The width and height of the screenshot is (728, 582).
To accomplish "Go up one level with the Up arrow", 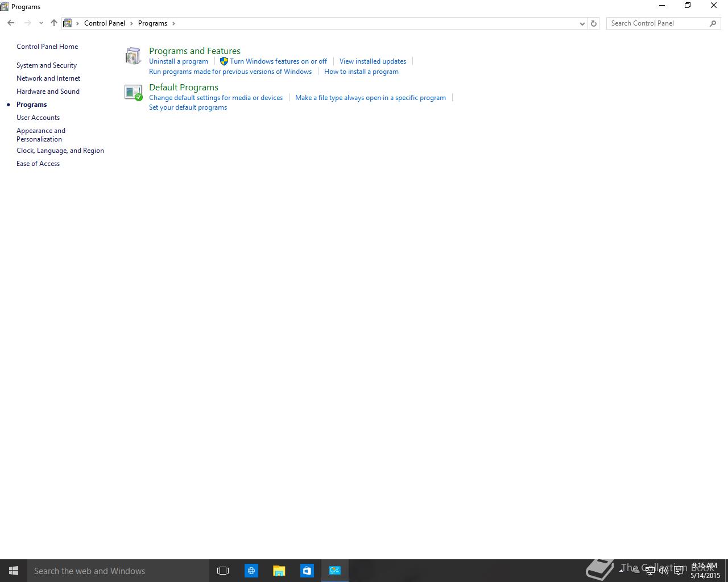I will tap(54, 23).
